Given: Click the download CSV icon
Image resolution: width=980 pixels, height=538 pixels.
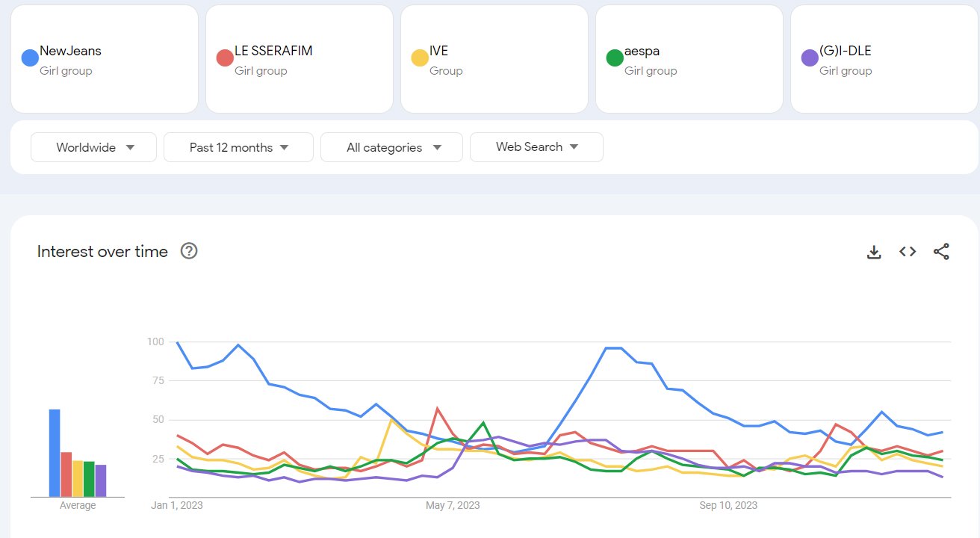Looking at the screenshot, I should tap(874, 252).
